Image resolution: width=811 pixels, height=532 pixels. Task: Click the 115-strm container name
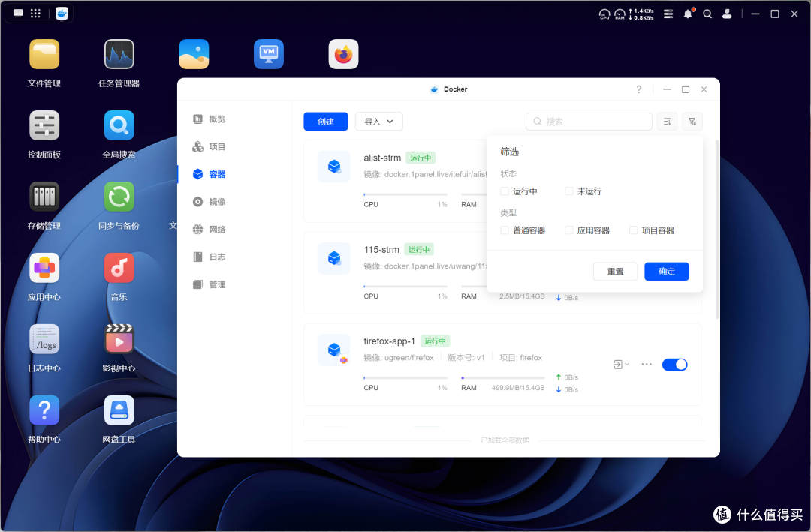[381, 250]
